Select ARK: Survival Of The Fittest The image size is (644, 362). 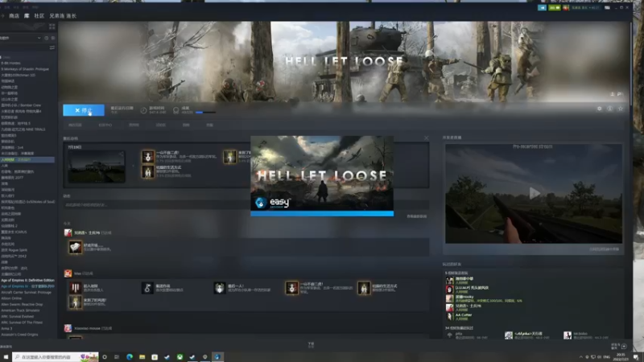coord(22,323)
